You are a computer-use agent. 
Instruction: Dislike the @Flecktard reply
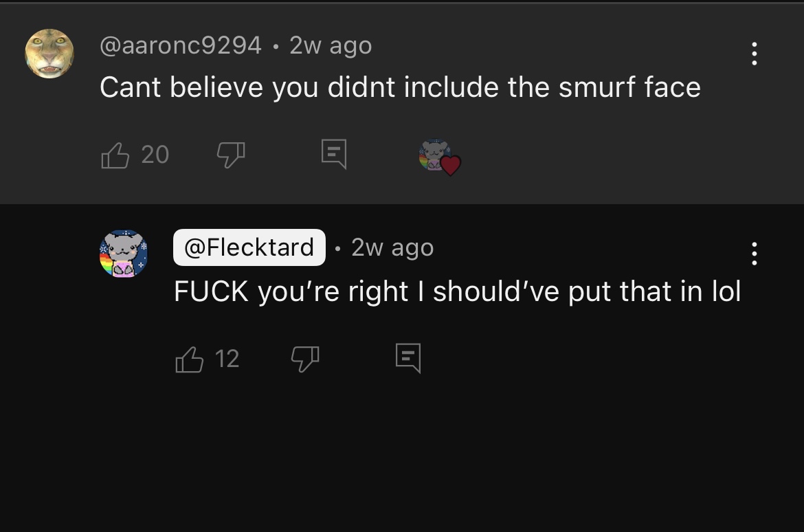point(305,359)
